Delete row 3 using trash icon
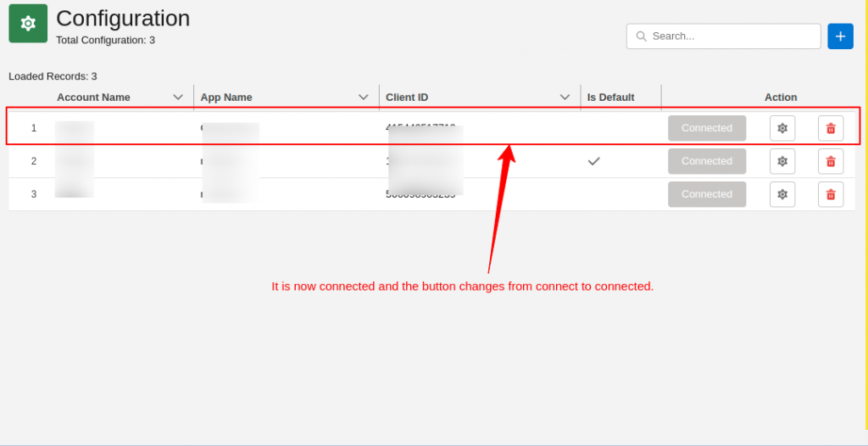 click(x=831, y=194)
